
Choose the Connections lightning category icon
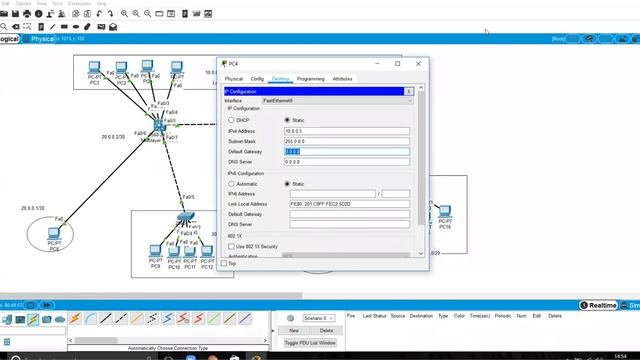[x=33, y=319]
